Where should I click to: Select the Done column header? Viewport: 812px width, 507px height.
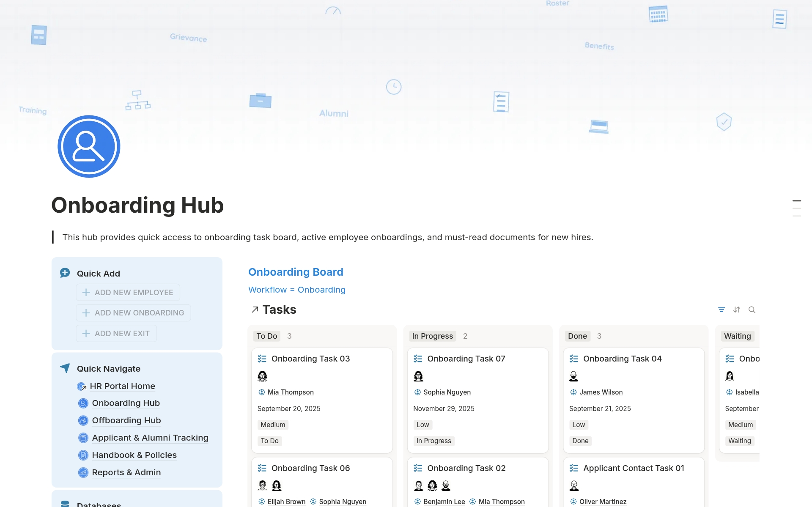(x=578, y=336)
